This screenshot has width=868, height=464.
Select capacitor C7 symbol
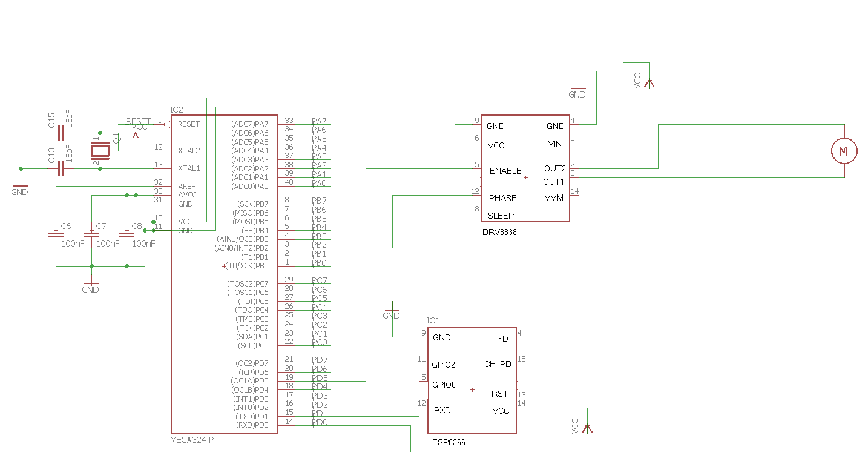tap(91, 234)
